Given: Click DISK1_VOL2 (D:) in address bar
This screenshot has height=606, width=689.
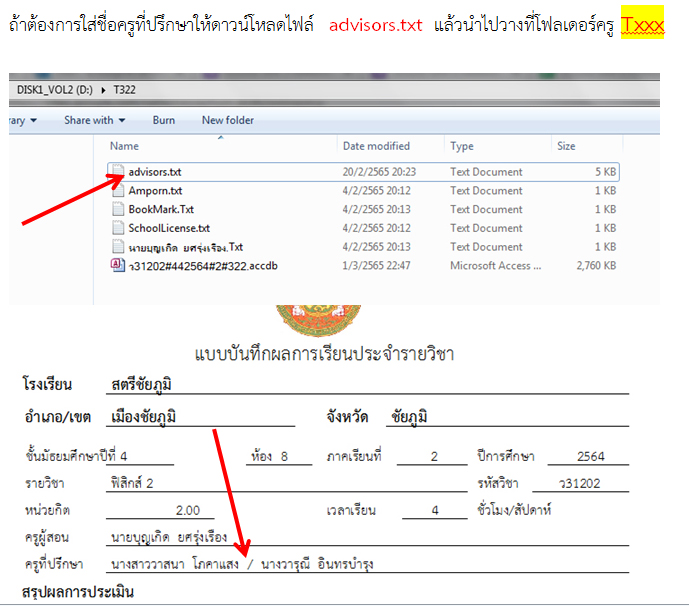Looking at the screenshot, I should (54, 90).
